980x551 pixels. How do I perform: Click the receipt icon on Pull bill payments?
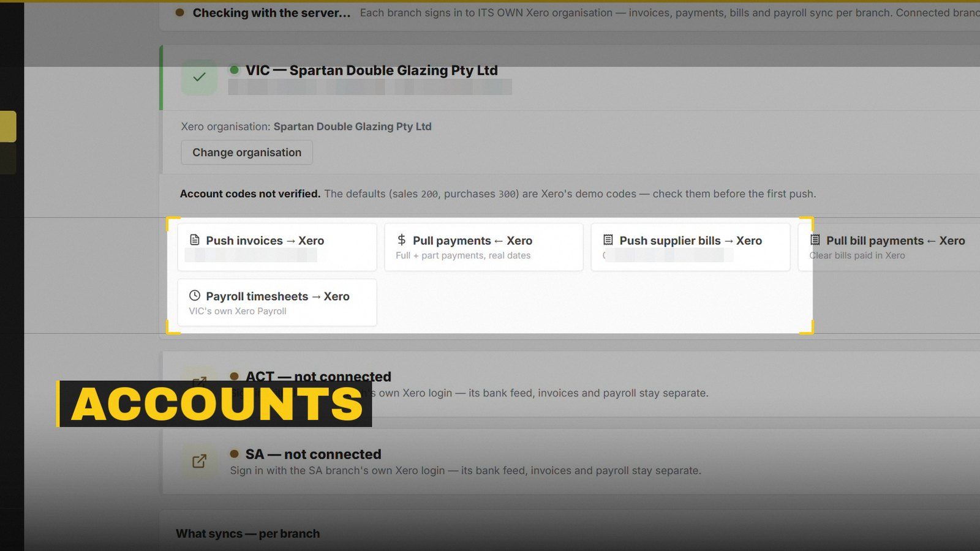click(815, 240)
